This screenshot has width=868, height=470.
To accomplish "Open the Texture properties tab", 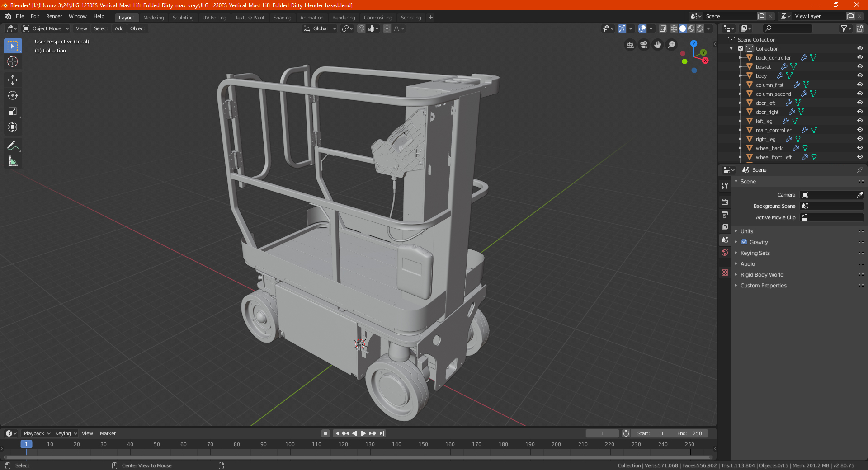I will coord(725,273).
